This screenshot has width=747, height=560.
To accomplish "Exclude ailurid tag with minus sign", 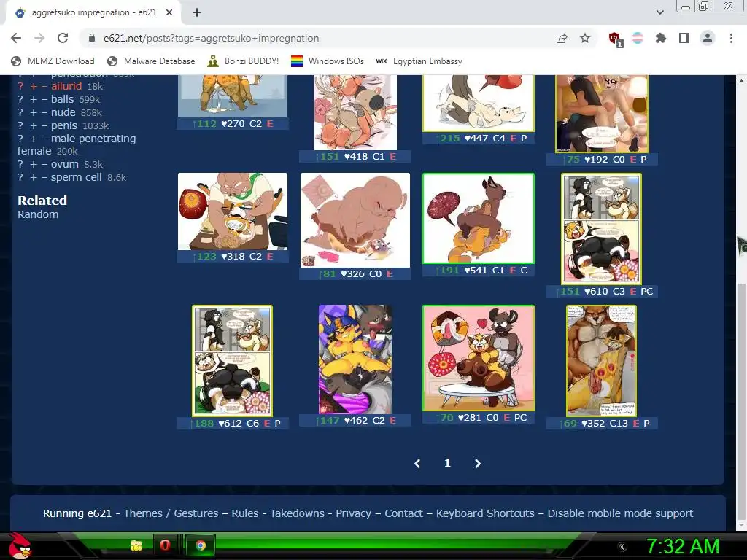I will (44, 86).
